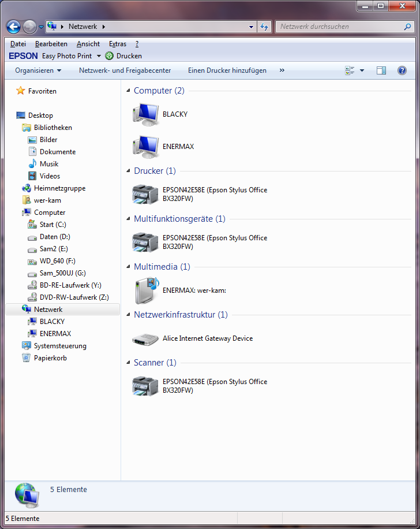
Task: Collapse the Scanner (1) group
Action: (x=128, y=362)
